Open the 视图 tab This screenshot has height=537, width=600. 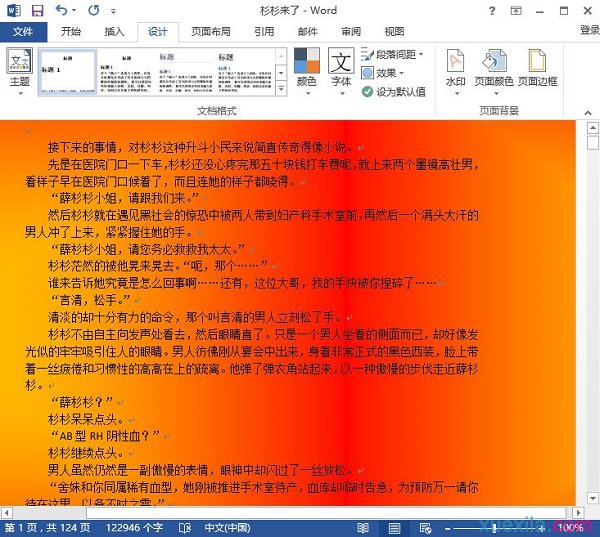(394, 32)
